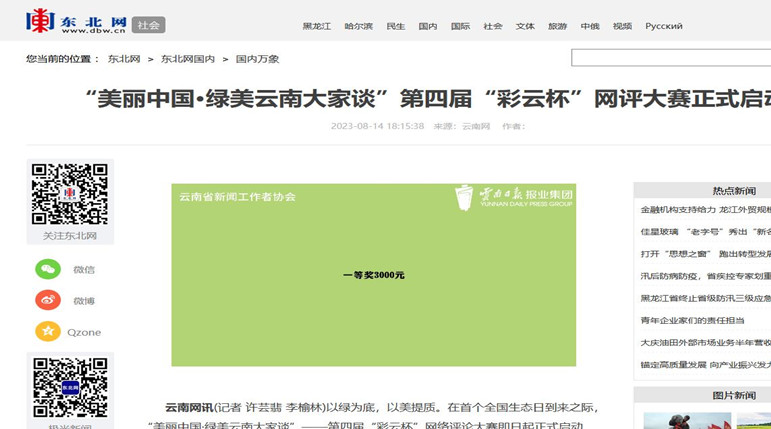The height and width of the screenshot is (429, 771).
Task: Open the 黑龙江 navigation menu item
Action: click(317, 26)
